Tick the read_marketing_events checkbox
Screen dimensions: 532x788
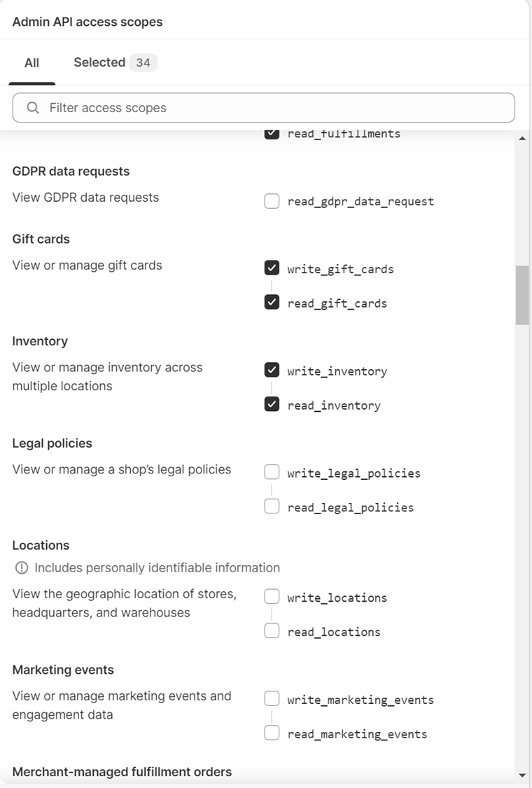272,733
